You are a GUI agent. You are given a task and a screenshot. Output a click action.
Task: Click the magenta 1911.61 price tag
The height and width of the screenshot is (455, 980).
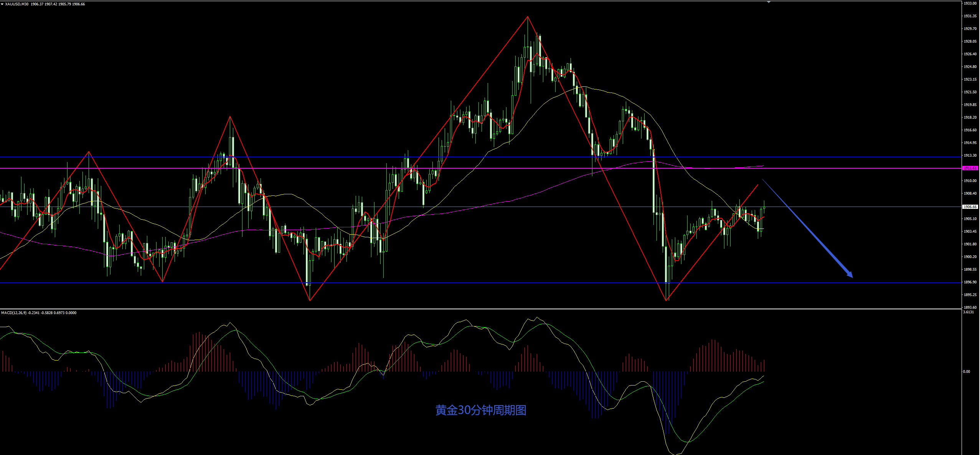coord(970,168)
